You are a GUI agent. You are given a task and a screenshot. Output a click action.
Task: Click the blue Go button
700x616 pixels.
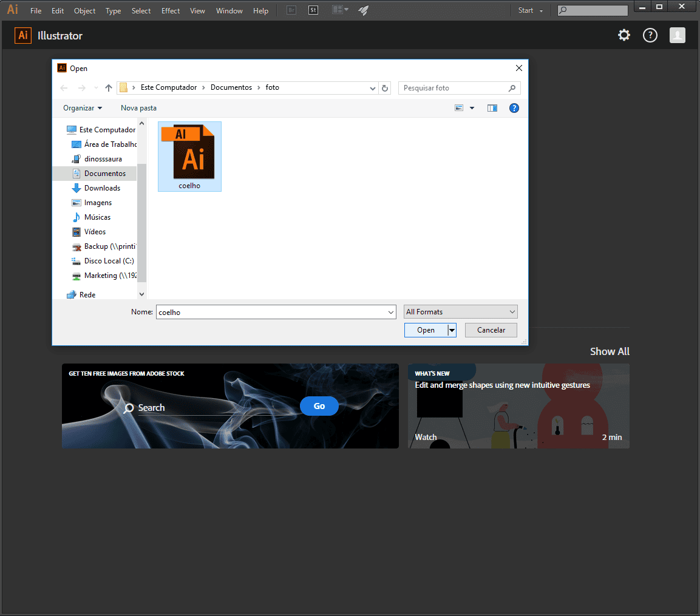click(x=319, y=406)
